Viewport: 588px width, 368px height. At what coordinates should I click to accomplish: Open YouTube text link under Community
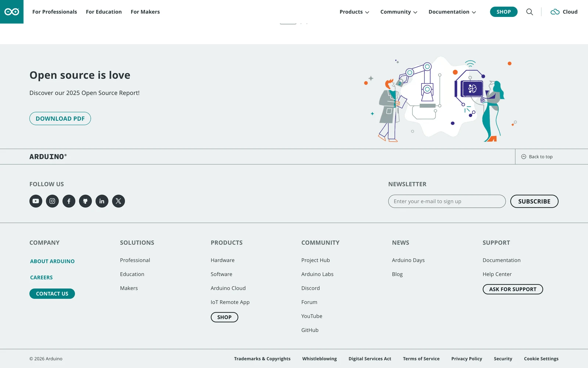(312, 316)
